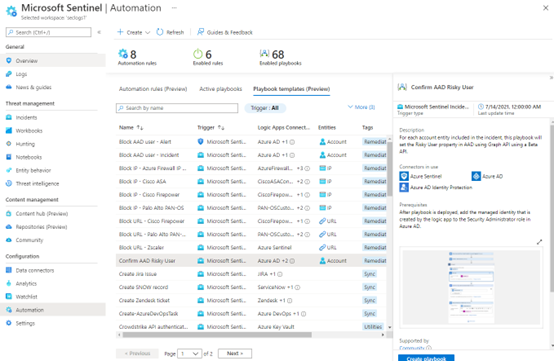The image size is (554, 361).
Task: Open Entity behavior page
Action: pos(33,170)
